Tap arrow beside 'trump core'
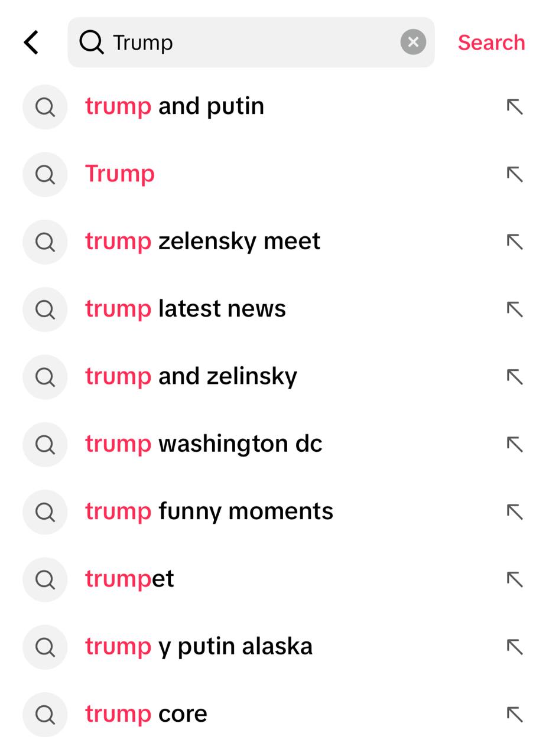The image size is (549, 756). [515, 715]
